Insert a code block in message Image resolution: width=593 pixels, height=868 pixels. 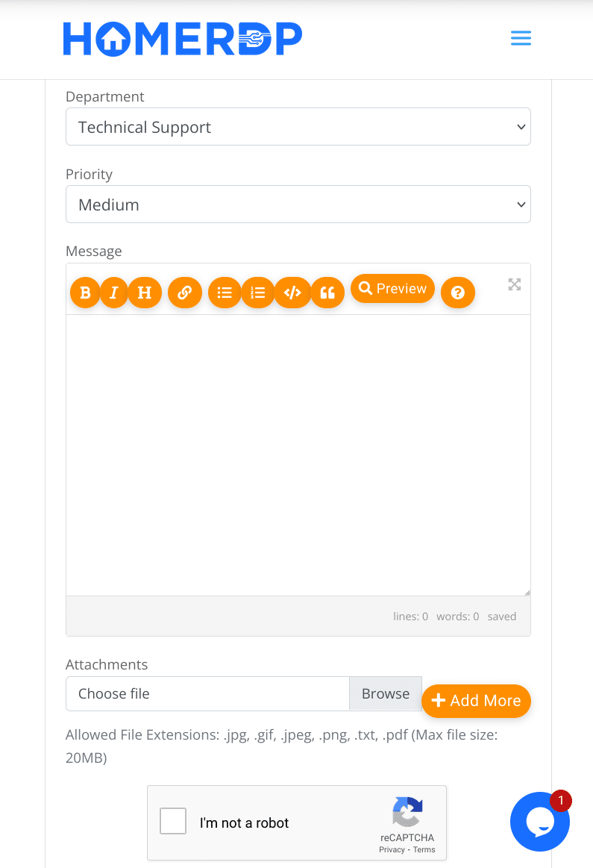coord(292,293)
